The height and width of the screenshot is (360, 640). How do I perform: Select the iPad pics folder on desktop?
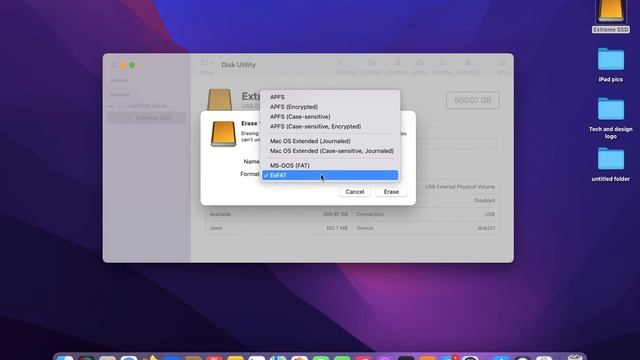pyautogui.click(x=611, y=65)
